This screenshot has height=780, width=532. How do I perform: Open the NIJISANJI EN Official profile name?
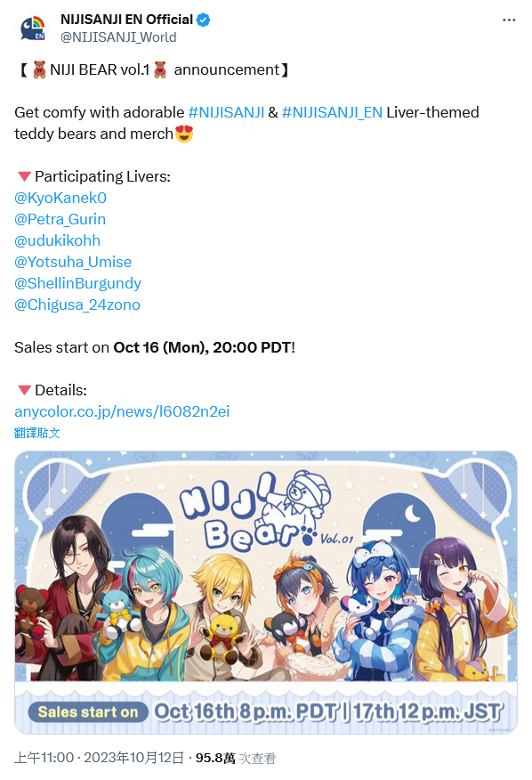coord(126,20)
